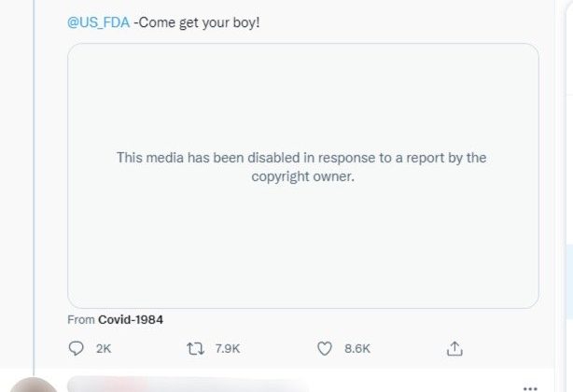The image size is (573, 392).
Task: Open the share icon menu
Action: [454, 348]
